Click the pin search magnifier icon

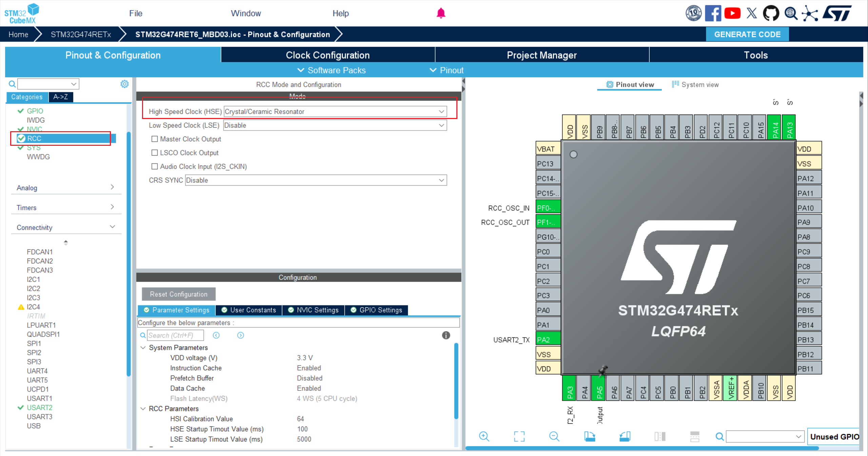point(719,436)
